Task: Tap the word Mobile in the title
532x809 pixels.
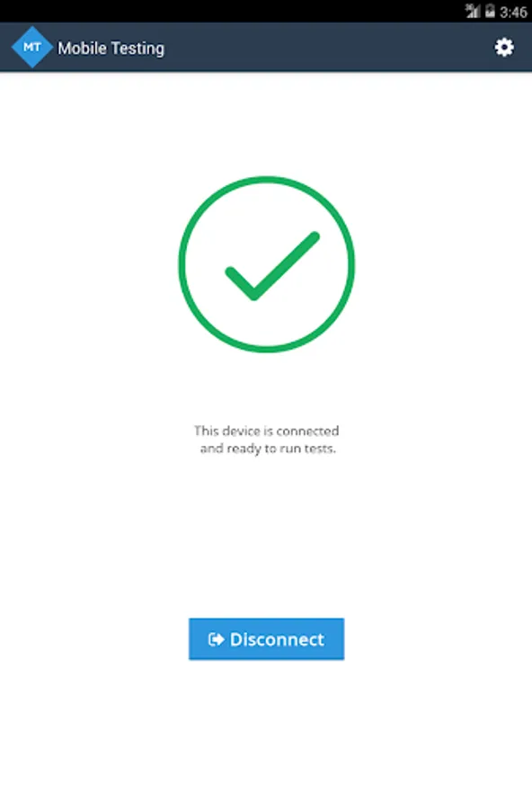Action: (82, 48)
